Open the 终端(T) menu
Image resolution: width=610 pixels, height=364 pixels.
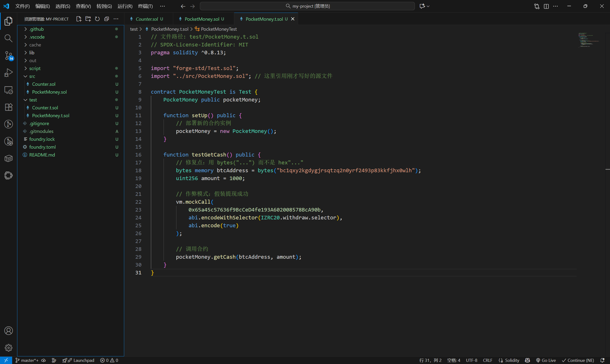click(x=145, y=6)
